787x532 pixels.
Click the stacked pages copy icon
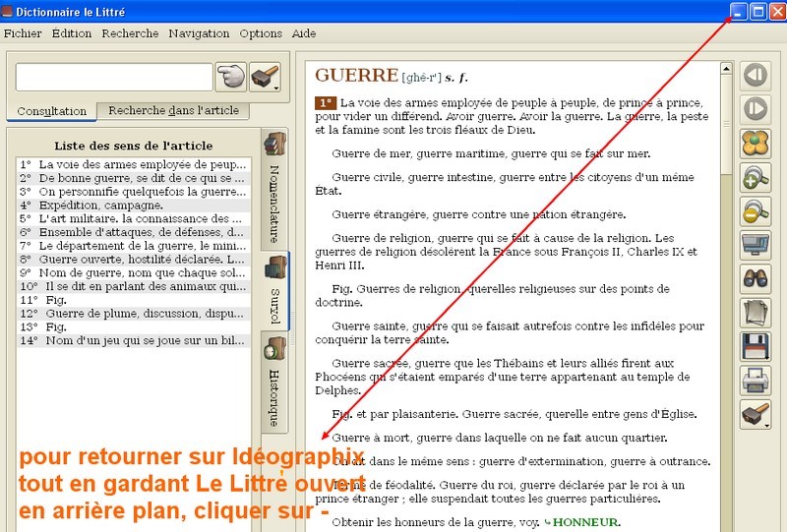click(x=756, y=313)
